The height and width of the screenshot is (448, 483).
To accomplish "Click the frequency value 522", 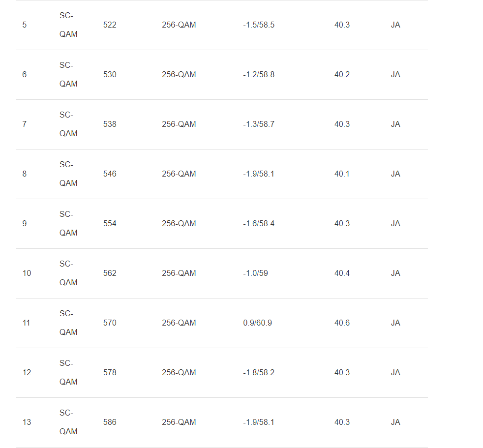I will tap(110, 25).
